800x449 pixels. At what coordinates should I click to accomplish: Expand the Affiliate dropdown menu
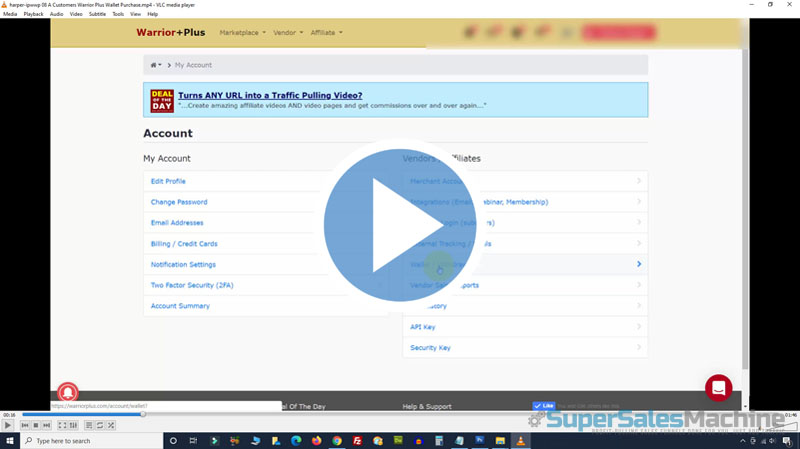326,33
